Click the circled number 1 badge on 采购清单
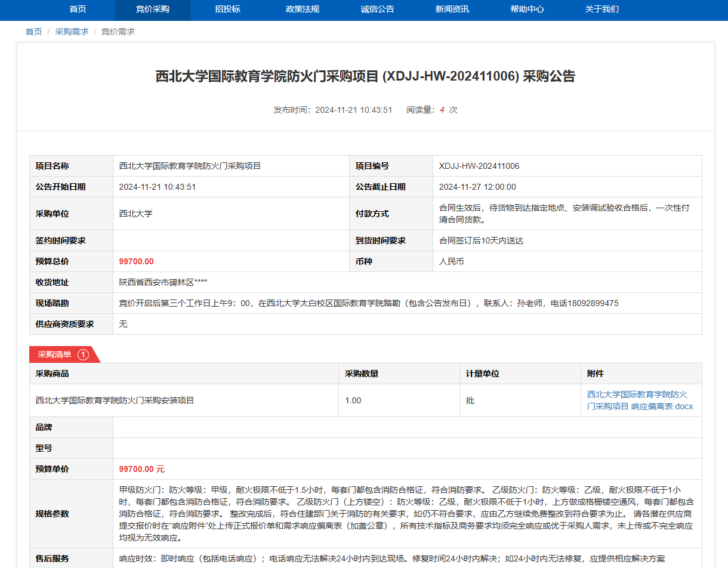This screenshot has width=728, height=568. pyautogui.click(x=83, y=354)
